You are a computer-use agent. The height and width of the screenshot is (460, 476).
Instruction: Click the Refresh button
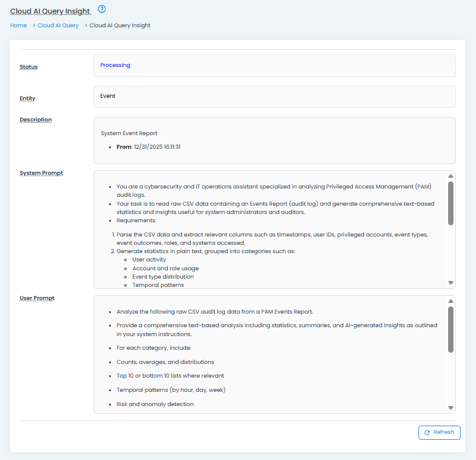coord(439,433)
